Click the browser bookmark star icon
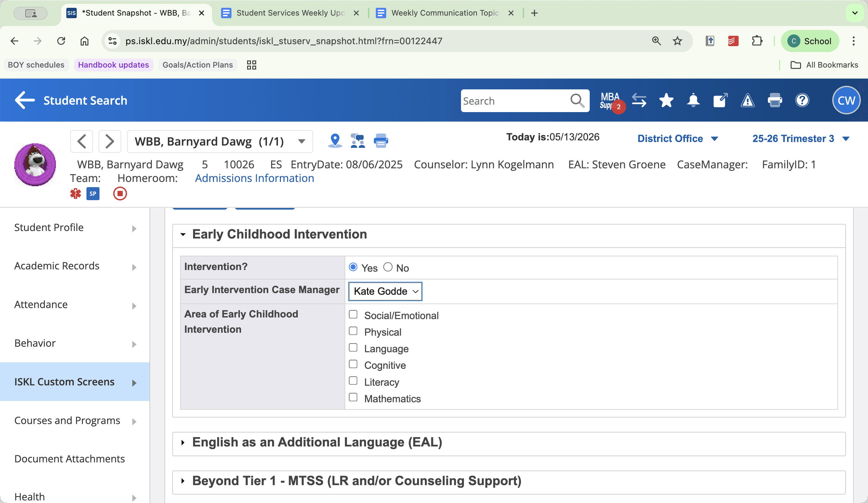 (x=677, y=41)
